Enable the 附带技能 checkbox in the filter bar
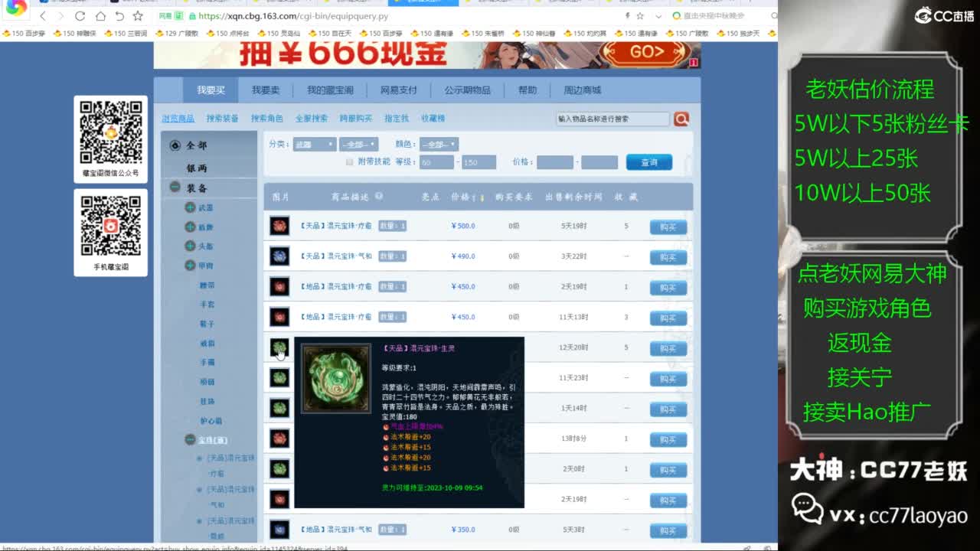The image size is (980, 551). (x=349, y=161)
